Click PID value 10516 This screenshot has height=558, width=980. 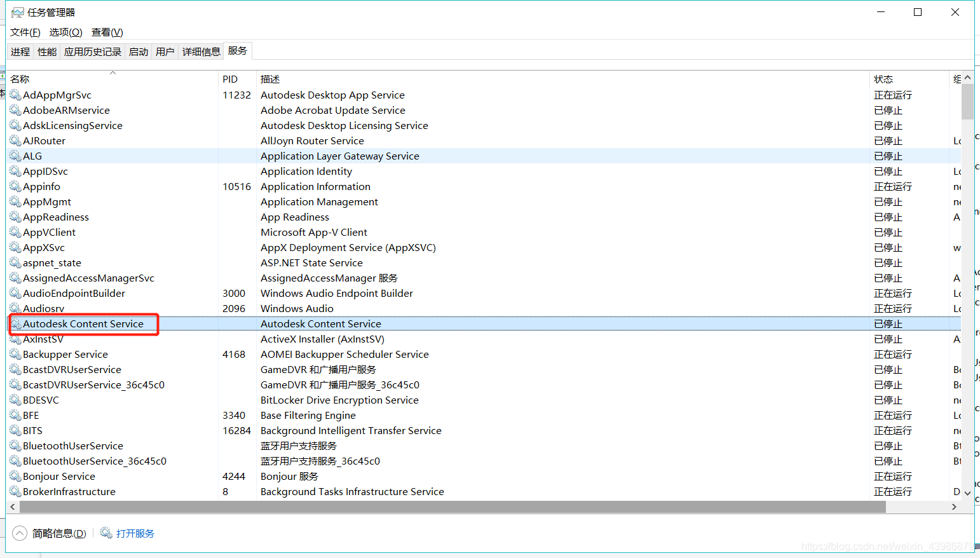click(236, 186)
